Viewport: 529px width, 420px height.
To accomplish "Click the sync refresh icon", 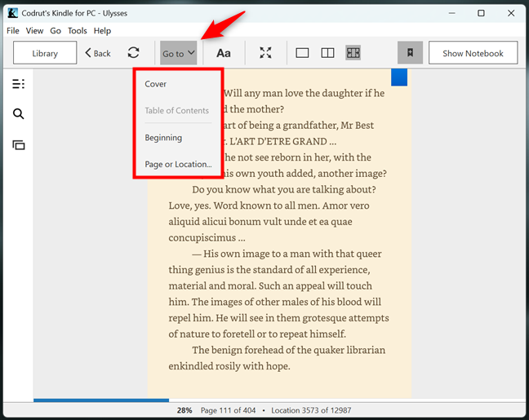I will [133, 53].
